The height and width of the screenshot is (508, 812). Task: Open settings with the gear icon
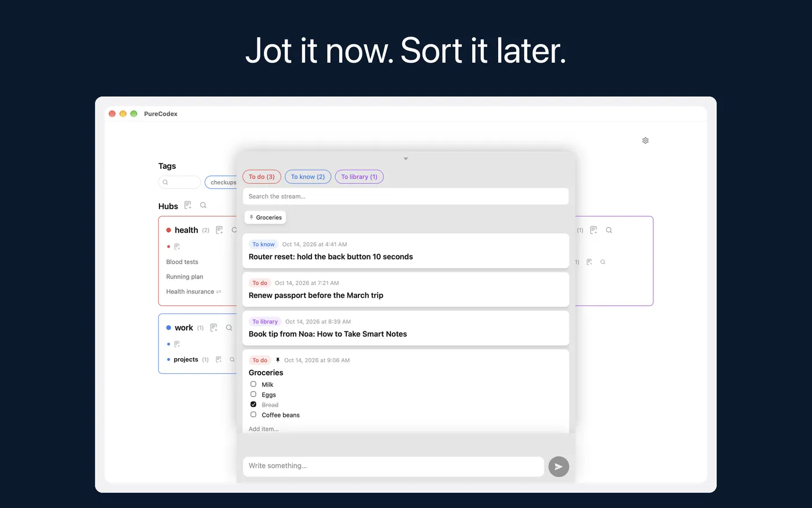(x=646, y=140)
